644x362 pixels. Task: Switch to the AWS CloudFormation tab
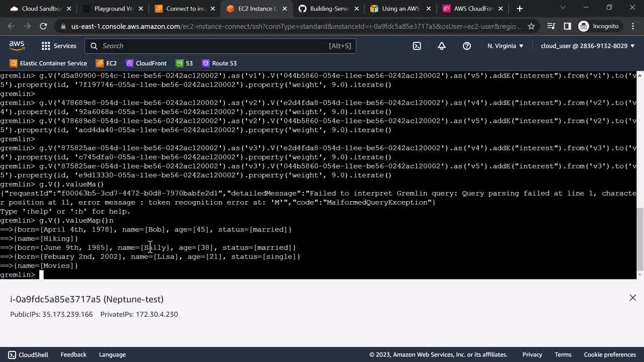click(472, 9)
